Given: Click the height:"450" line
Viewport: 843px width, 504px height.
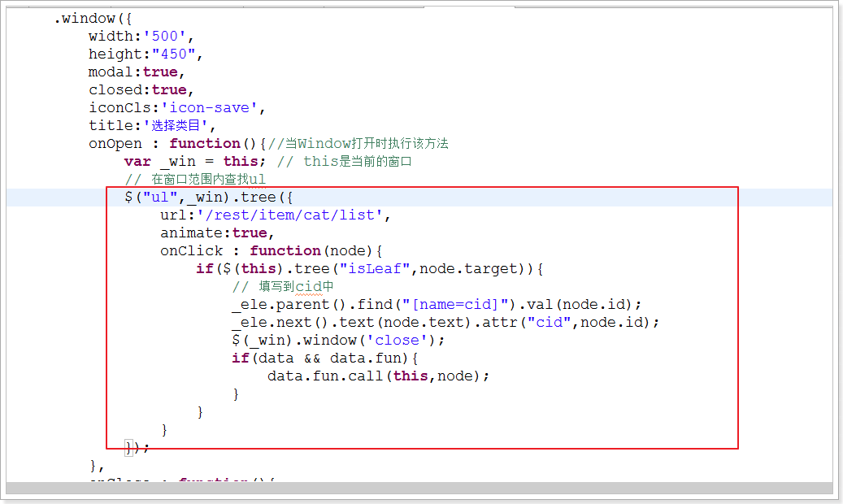Looking at the screenshot, I should (x=146, y=54).
